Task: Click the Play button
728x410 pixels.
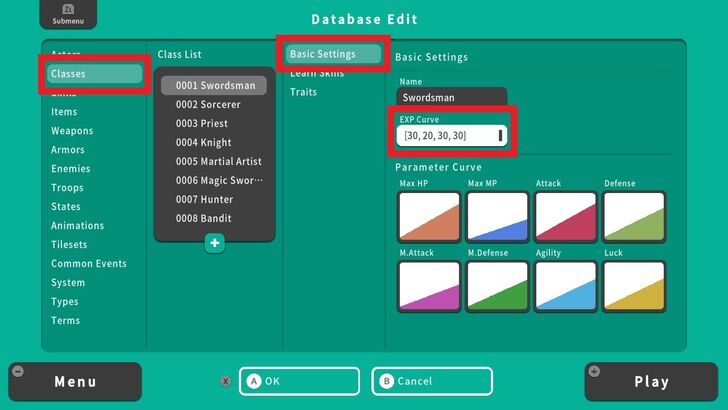Action: 651,382
